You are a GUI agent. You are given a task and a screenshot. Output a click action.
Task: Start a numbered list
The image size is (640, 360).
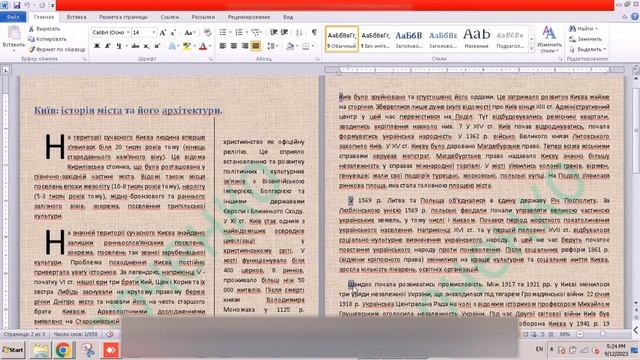pos(239,32)
